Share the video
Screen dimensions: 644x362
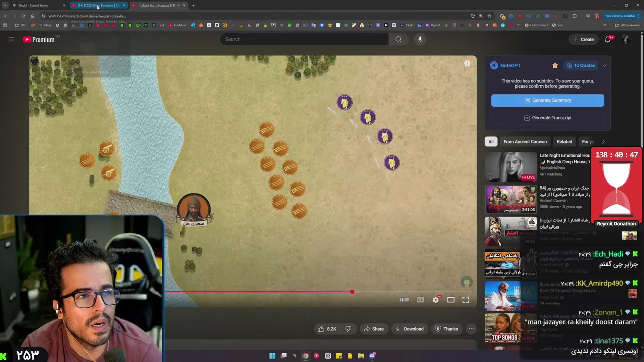coord(374,329)
